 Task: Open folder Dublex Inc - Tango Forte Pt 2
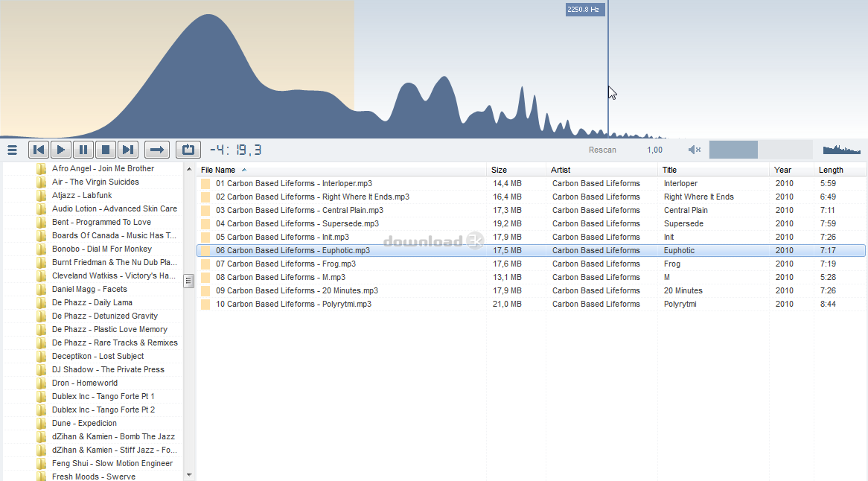coord(103,410)
